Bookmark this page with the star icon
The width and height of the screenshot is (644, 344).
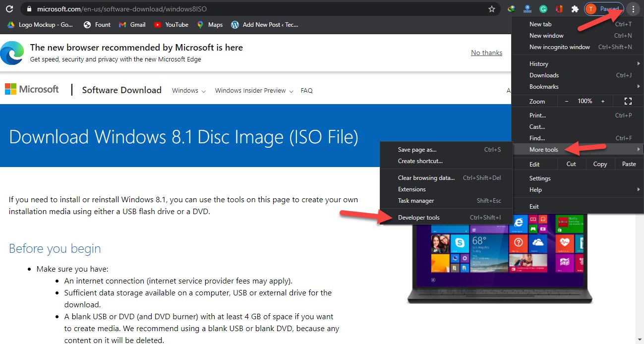[x=491, y=9]
